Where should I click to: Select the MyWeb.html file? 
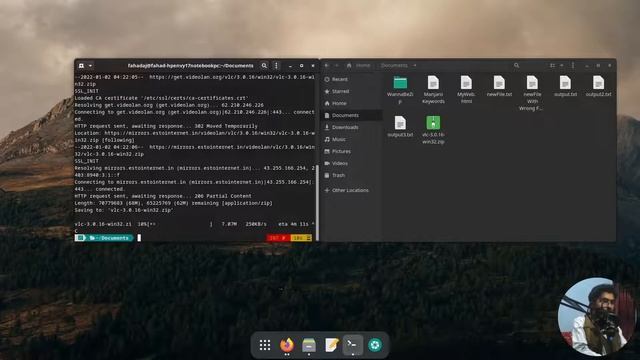point(466,89)
